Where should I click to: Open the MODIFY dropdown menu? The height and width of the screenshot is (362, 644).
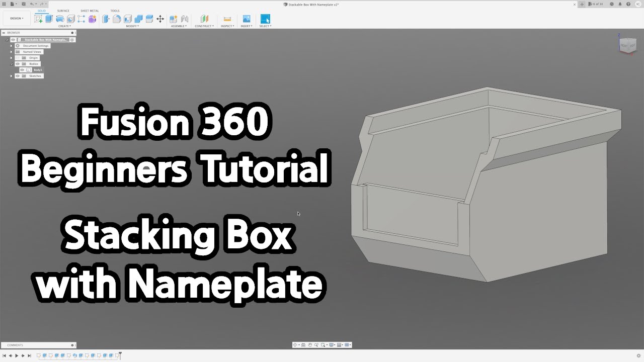coord(132,26)
